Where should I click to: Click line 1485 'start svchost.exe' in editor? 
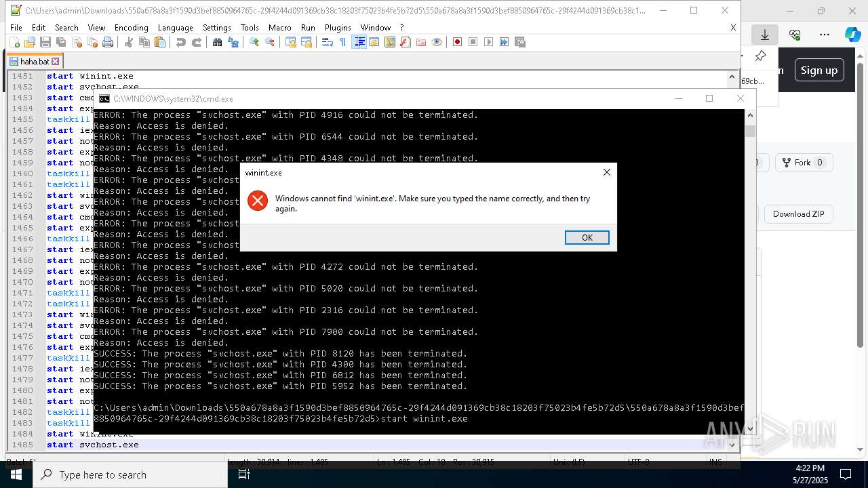(93, 445)
